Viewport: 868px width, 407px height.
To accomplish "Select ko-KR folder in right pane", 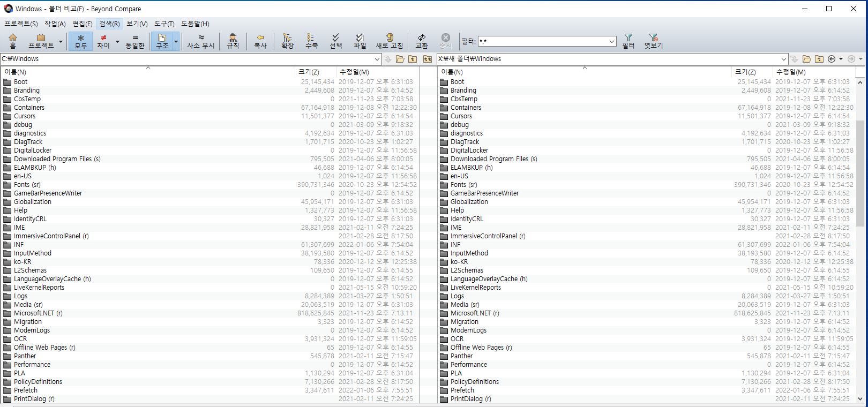I will 459,262.
